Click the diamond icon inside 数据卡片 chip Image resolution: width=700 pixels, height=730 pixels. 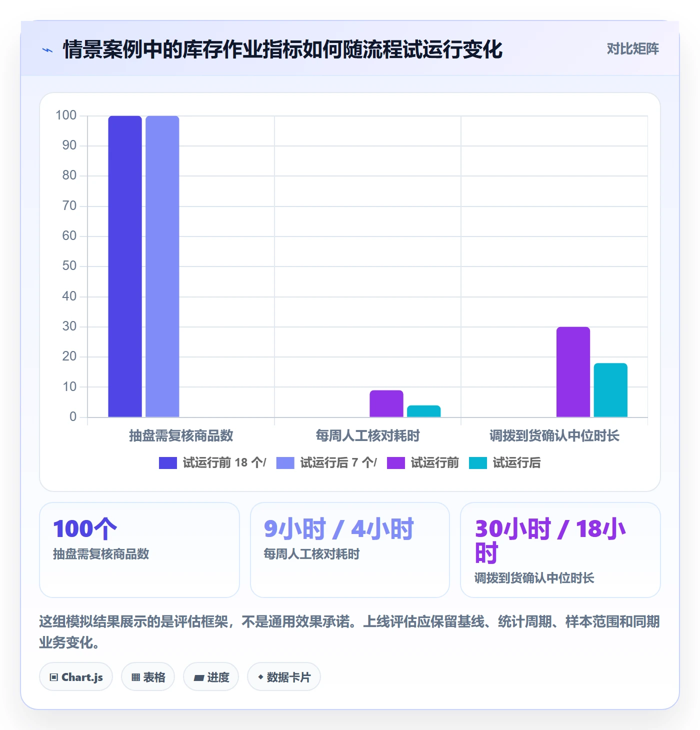point(260,677)
